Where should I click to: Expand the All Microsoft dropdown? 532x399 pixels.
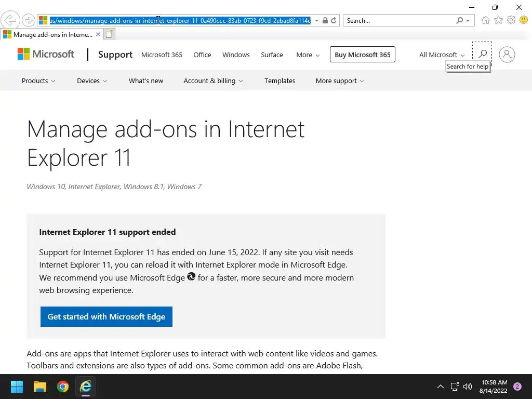(x=442, y=55)
